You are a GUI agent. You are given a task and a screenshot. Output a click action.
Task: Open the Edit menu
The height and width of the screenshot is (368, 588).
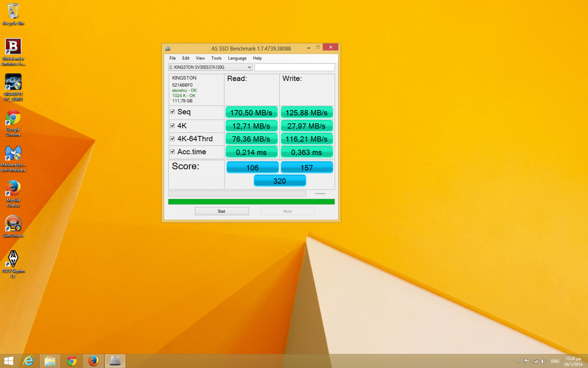[186, 58]
